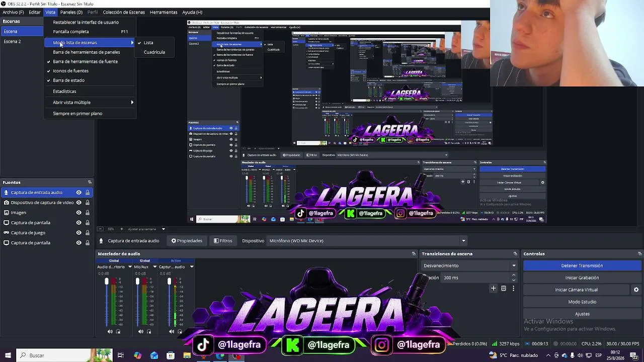This screenshot has height=362, width=644.
Task: Open Task View on the taskbar
Action: tap(121, 355)
